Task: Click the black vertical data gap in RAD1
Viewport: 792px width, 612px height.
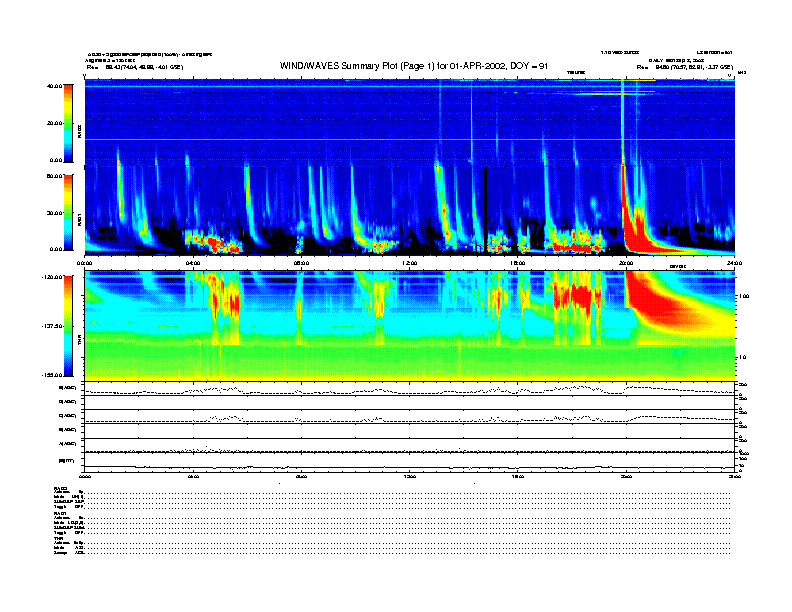Action: point(486,210)
